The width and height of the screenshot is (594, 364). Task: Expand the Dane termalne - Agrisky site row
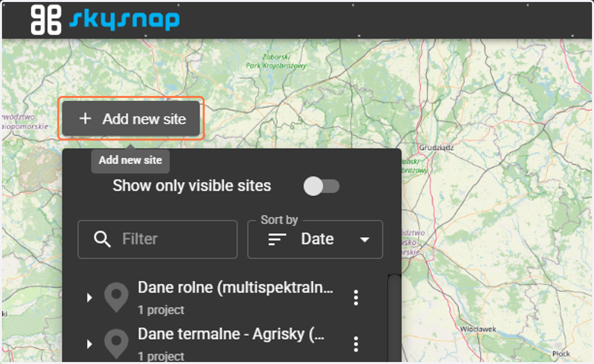pos(90,344)
